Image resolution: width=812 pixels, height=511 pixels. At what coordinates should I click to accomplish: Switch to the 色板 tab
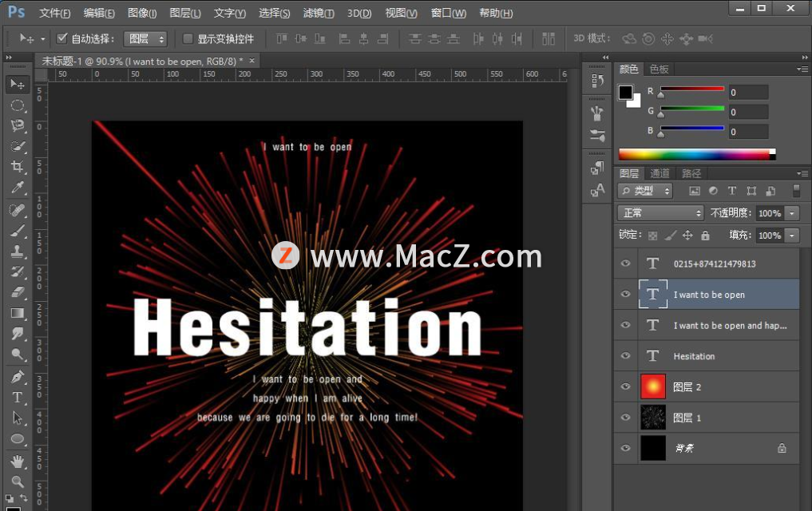coord(660,69)
